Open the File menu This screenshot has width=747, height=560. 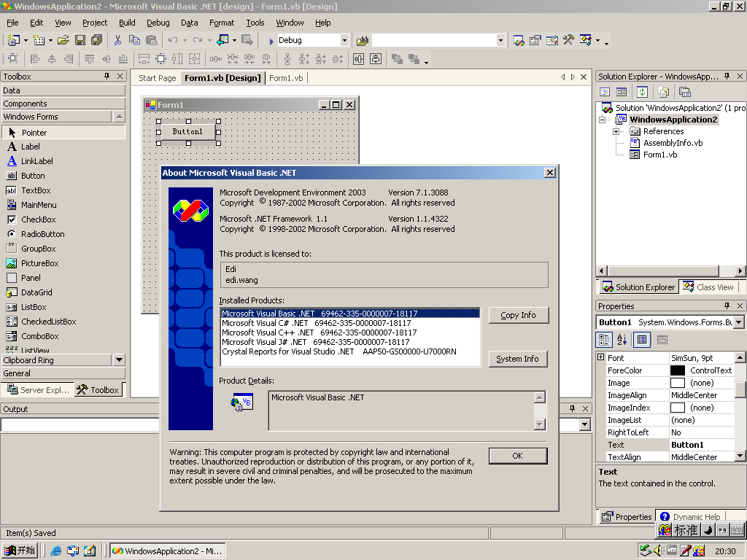click(x=13, y=23)
